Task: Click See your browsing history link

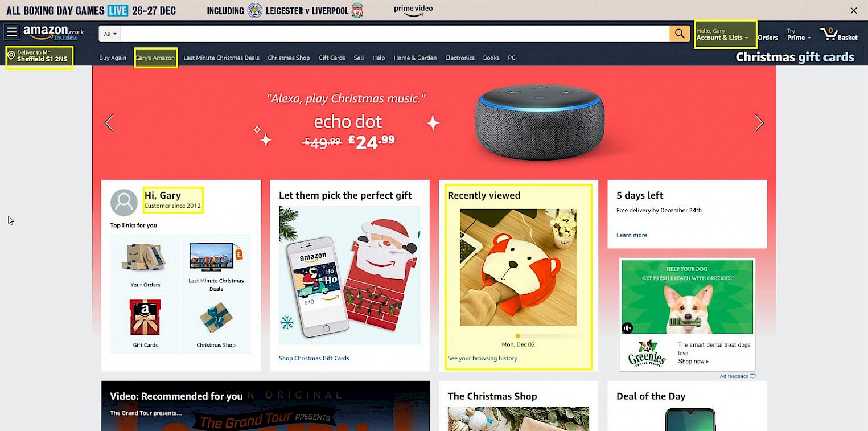Action: (482, 358)
